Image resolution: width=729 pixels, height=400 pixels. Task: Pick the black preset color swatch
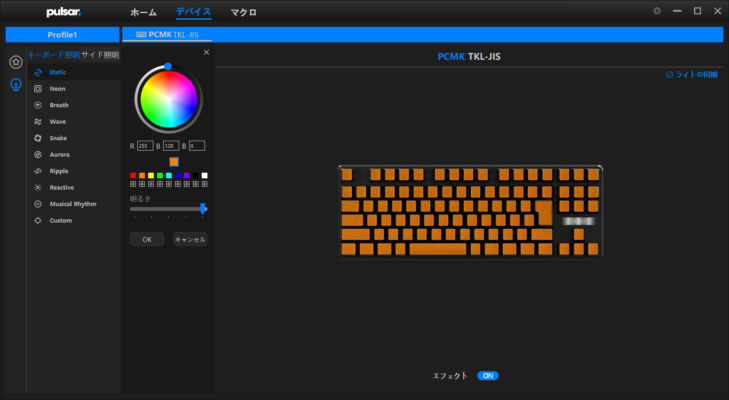point(196,175)
